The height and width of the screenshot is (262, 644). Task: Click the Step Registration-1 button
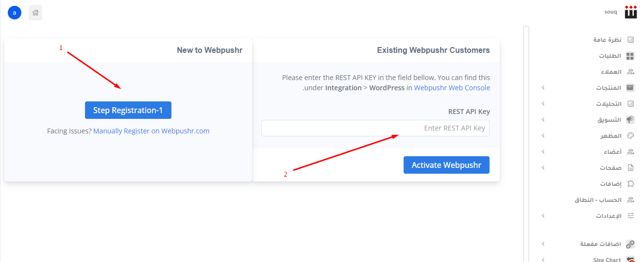tap(128, 110)
